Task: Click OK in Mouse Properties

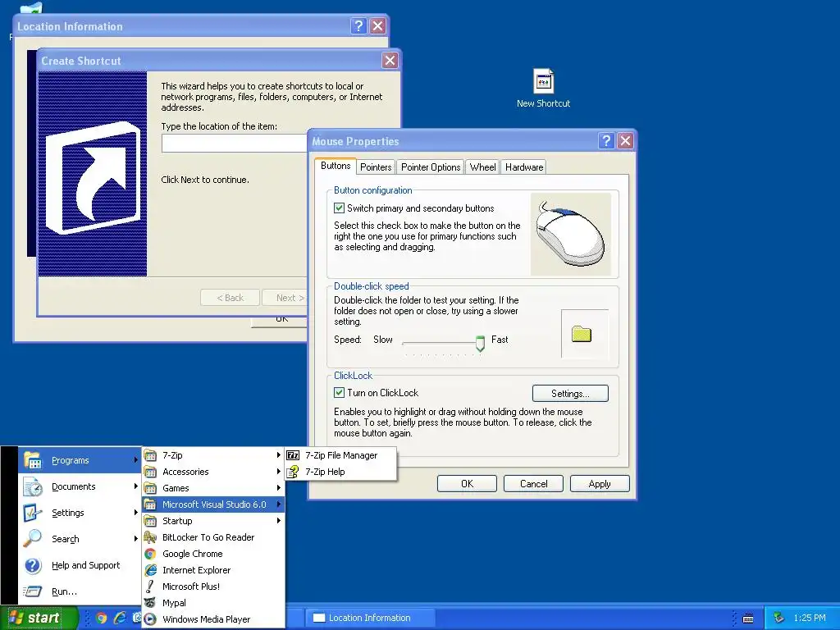Action: [x=467, y=484]
